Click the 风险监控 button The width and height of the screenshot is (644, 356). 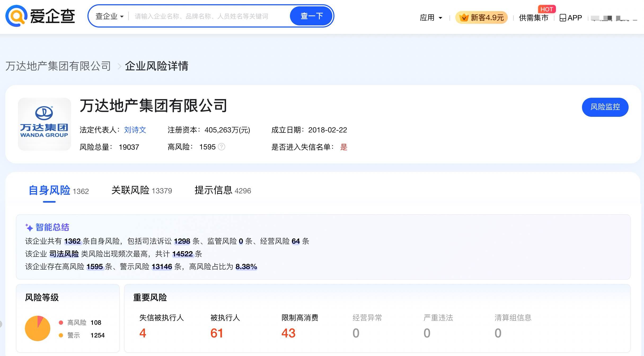(605, 107)
